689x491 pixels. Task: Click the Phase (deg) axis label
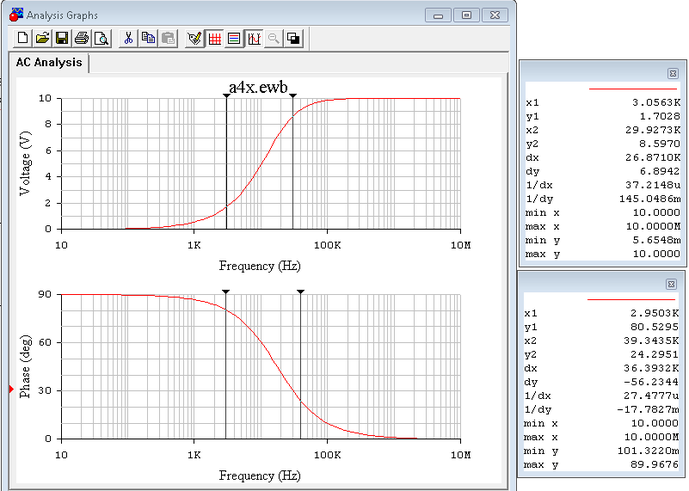25,366
